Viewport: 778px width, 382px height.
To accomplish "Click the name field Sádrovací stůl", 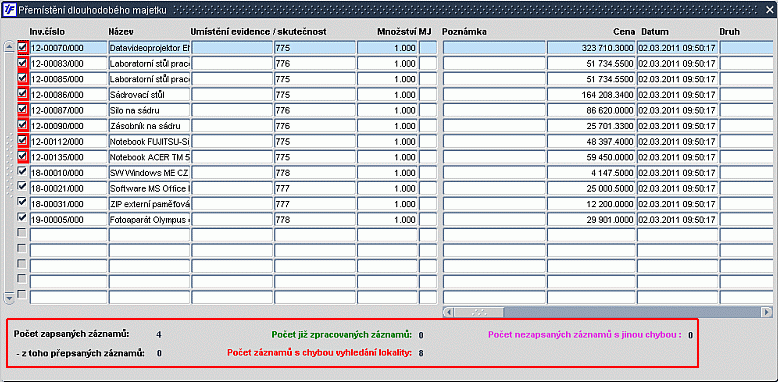I will click(x=149, y=95).
